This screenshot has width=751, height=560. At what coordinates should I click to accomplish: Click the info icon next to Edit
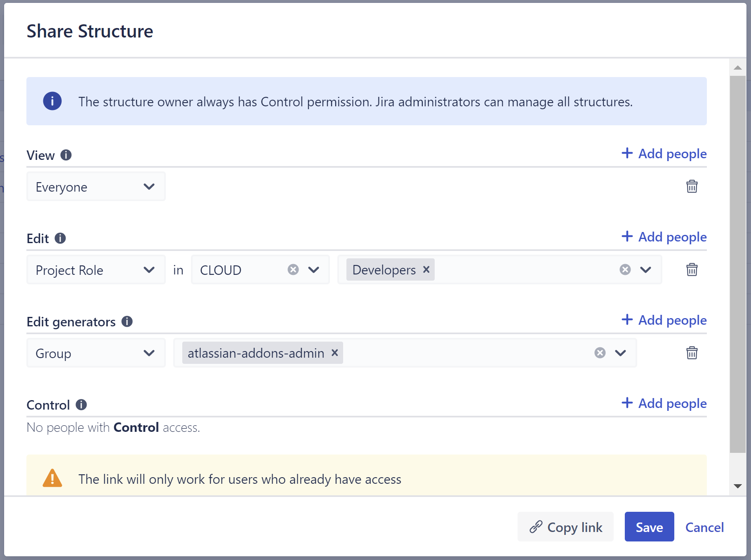(60, 238)
